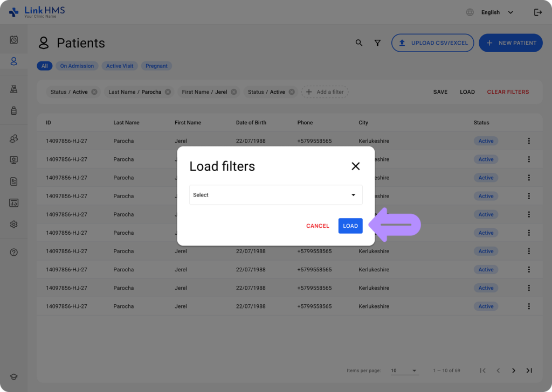Click the logout icon in header

[x=537, y=12]
